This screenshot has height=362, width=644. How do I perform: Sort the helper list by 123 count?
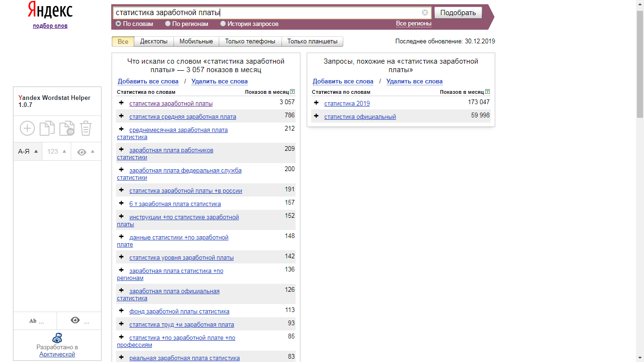pos(57,151)
